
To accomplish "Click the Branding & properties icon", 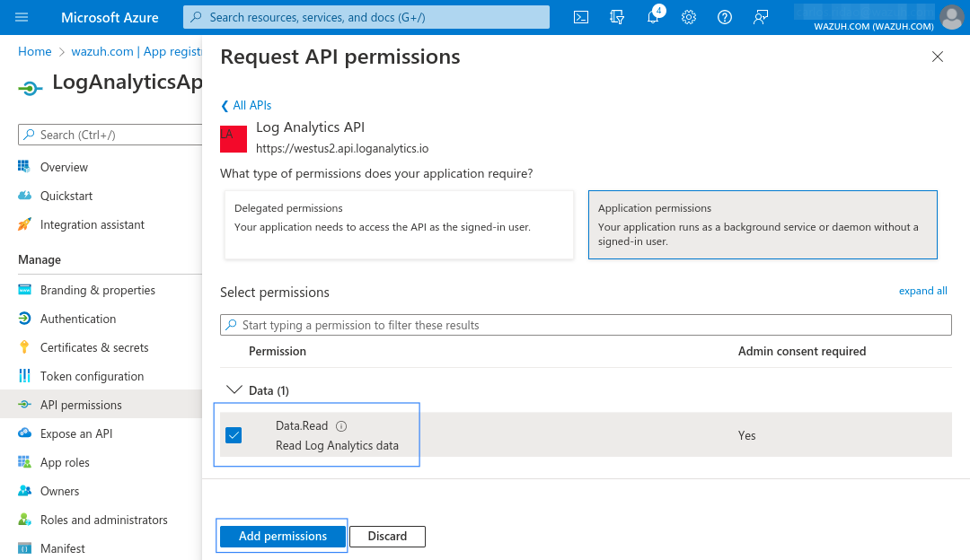I will [24, 290].
